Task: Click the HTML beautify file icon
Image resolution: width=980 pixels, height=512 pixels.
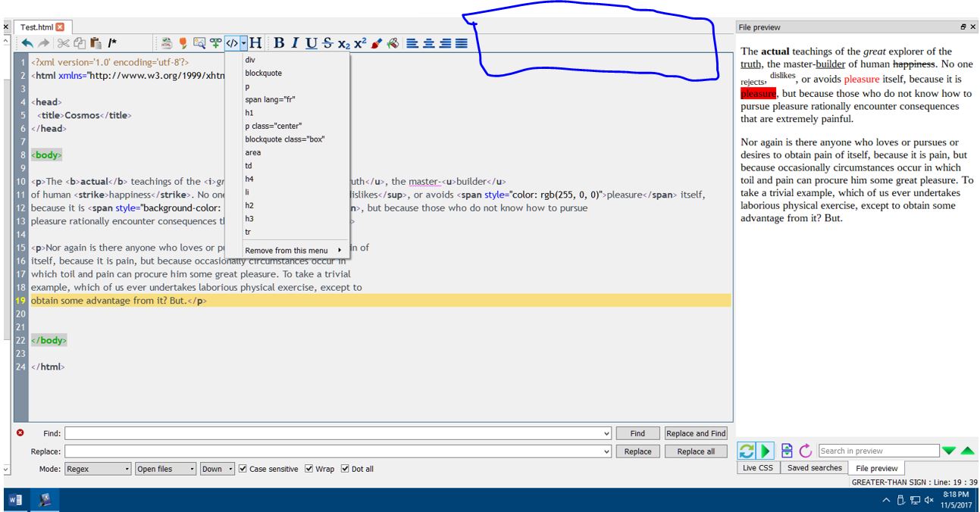Action: click(168, 43)
